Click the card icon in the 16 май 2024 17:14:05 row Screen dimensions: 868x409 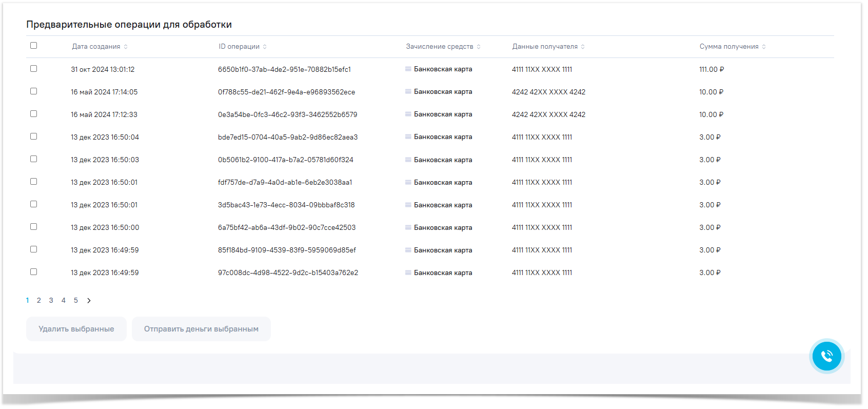408,91
